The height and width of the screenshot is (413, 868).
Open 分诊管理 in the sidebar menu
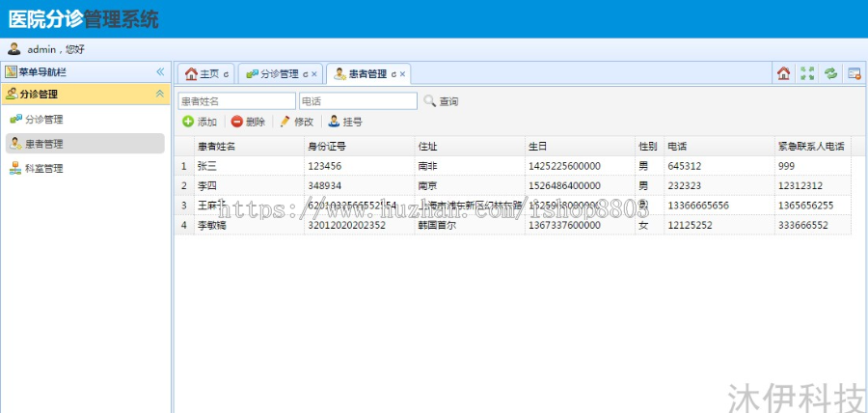coord(86,119)
